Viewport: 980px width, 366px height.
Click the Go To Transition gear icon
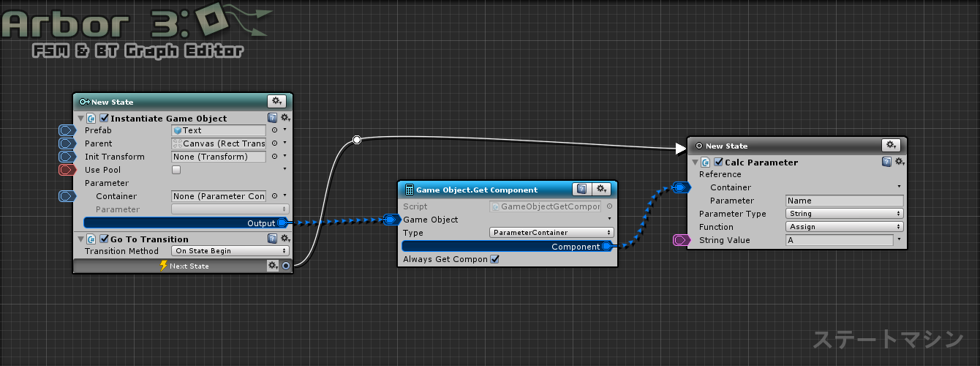click(285, 239)
